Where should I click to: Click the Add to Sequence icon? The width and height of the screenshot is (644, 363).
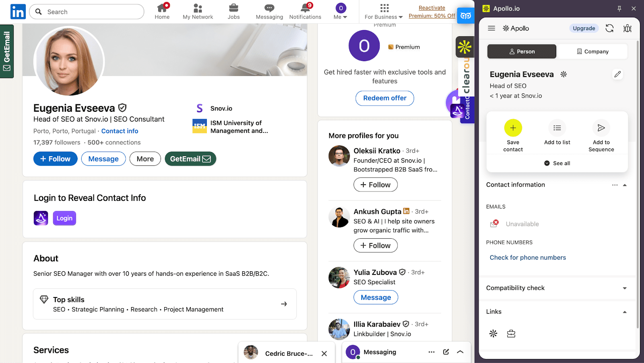click(601, 128)
